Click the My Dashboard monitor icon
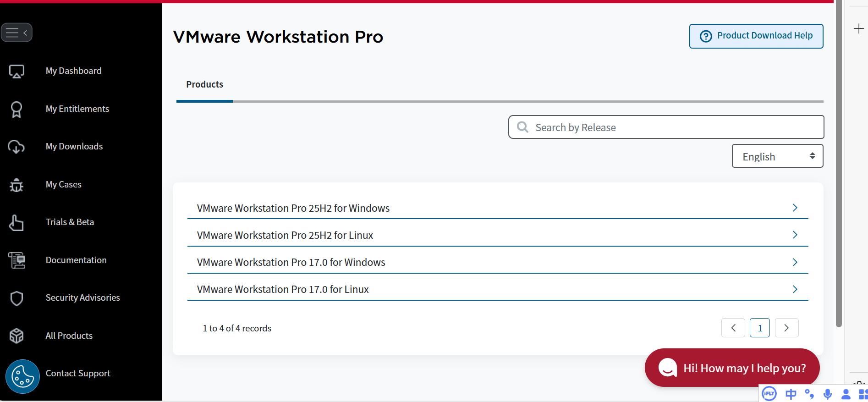Image resolution: width=868 pixels, height=402 pixels. (x=16, y=71)
